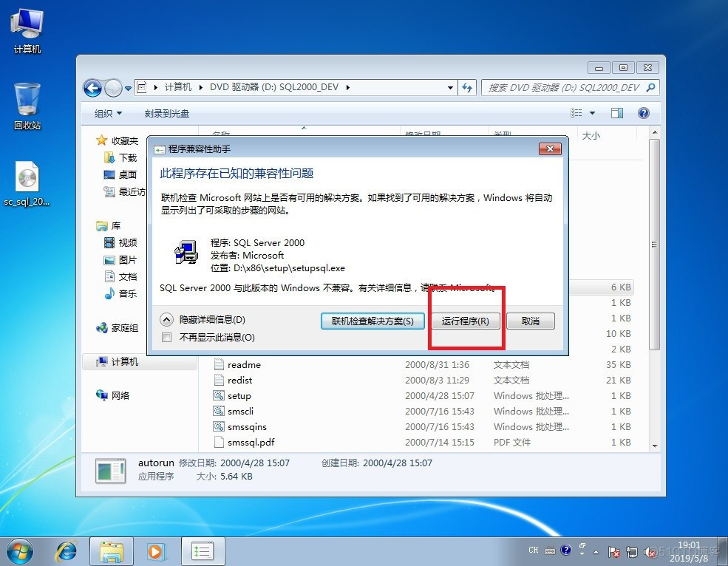Close the 程序兼容性助手 dialog
Image resolution: width=728 pixels, height=566 pixels.
tap(550, 149)
